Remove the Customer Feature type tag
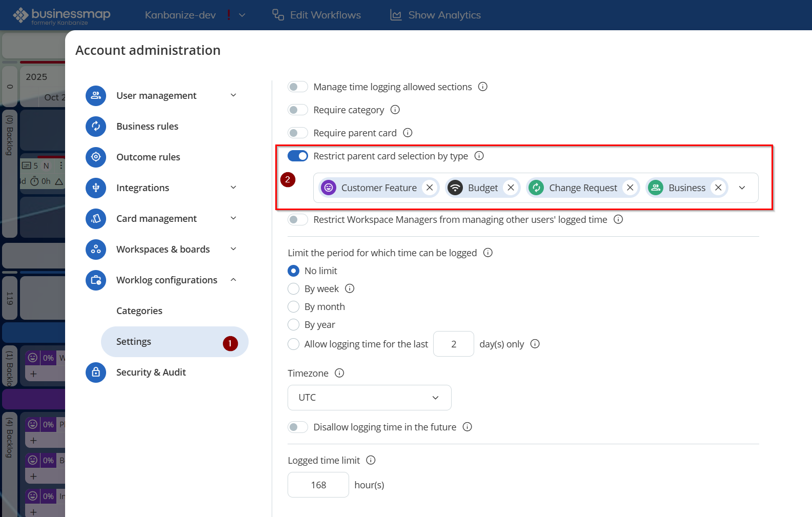Image resolution: width=812 pixels, height=517 pixels. 430,188
